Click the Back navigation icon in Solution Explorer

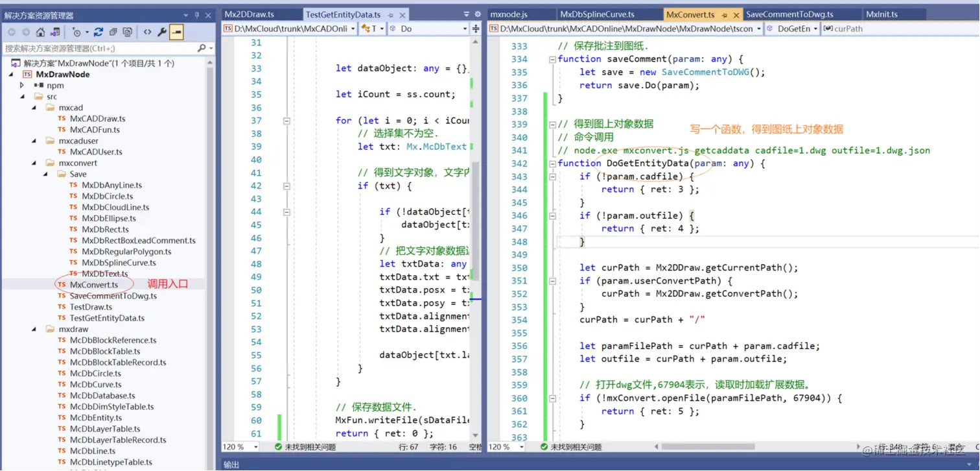(x=12, y=32)
